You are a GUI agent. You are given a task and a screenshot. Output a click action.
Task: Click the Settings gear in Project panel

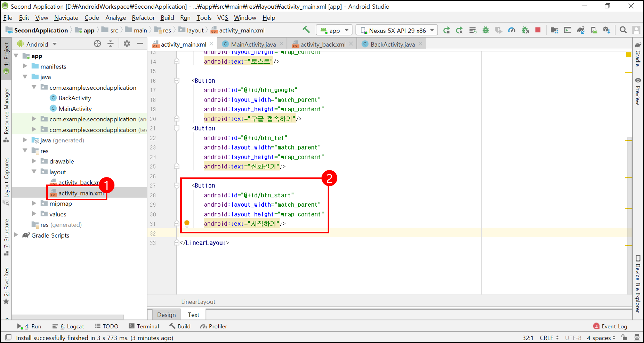pyautogui.click(x=127, y=43)
